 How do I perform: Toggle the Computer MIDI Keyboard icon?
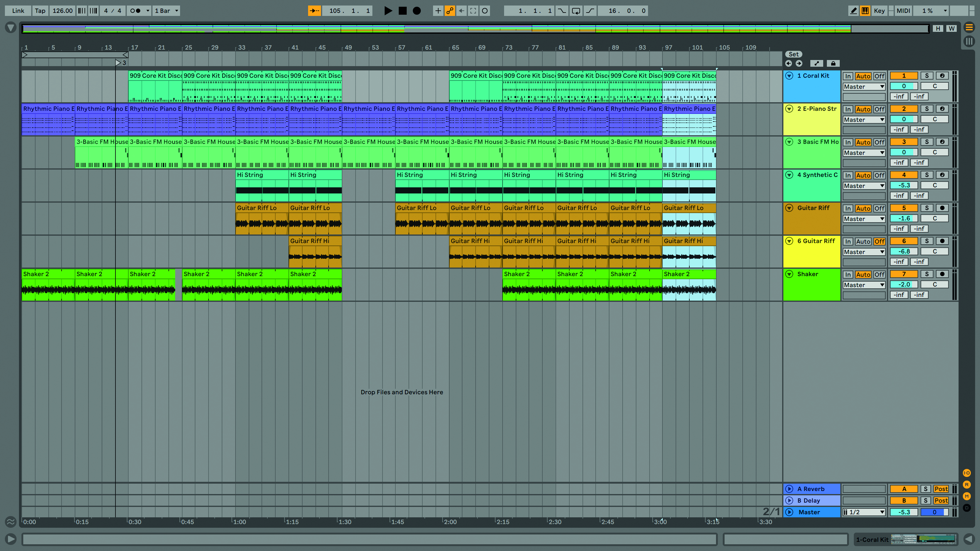point(865,11)
